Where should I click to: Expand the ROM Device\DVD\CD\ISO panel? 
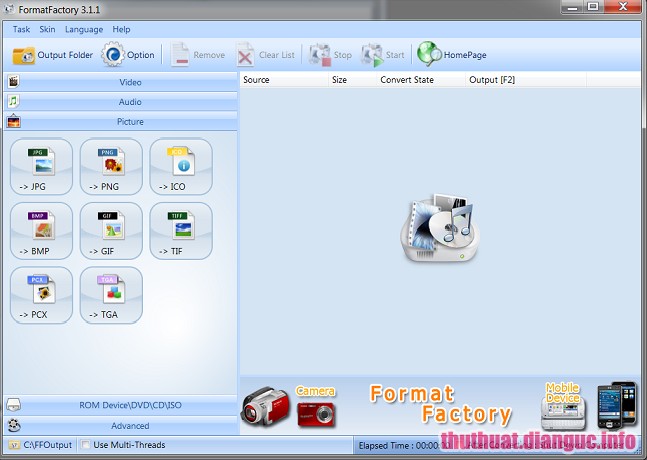click(120, 405)
